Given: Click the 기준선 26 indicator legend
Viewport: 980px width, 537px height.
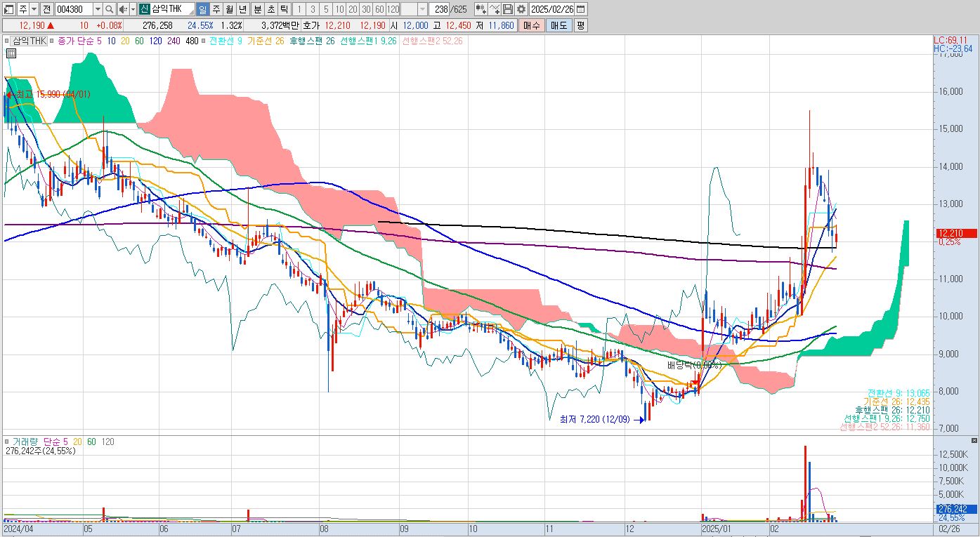Looking at the screenshot, I should click(265, 41).
